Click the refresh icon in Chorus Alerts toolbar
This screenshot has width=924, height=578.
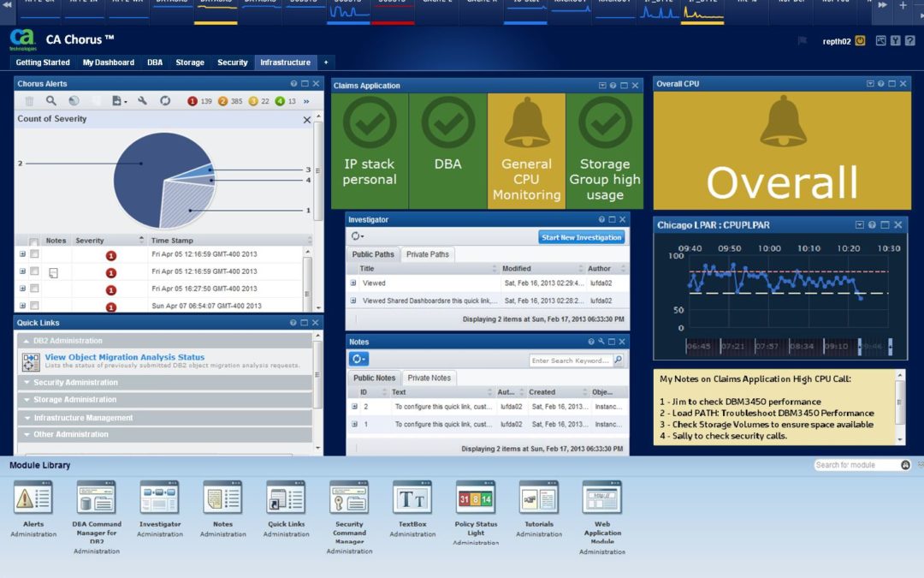point(165,101)
